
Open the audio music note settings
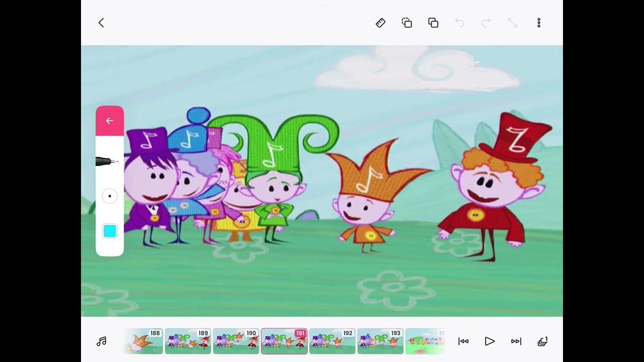pos(101,341)
